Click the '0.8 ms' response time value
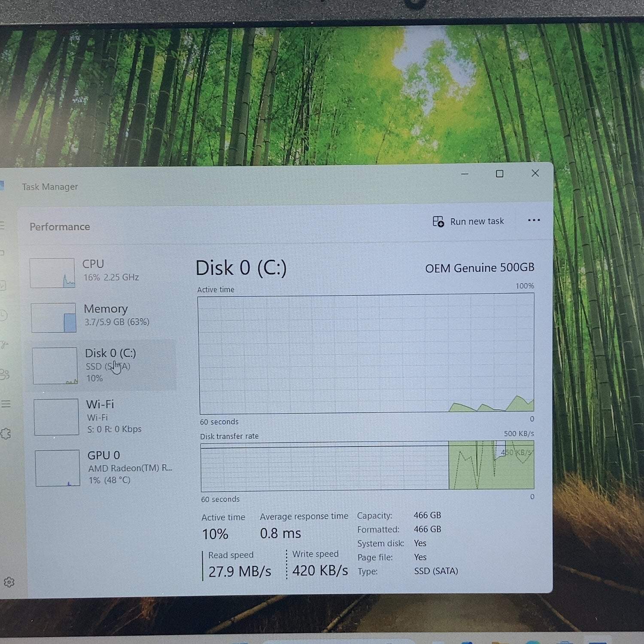644x644 pixels. click(280, 533)
